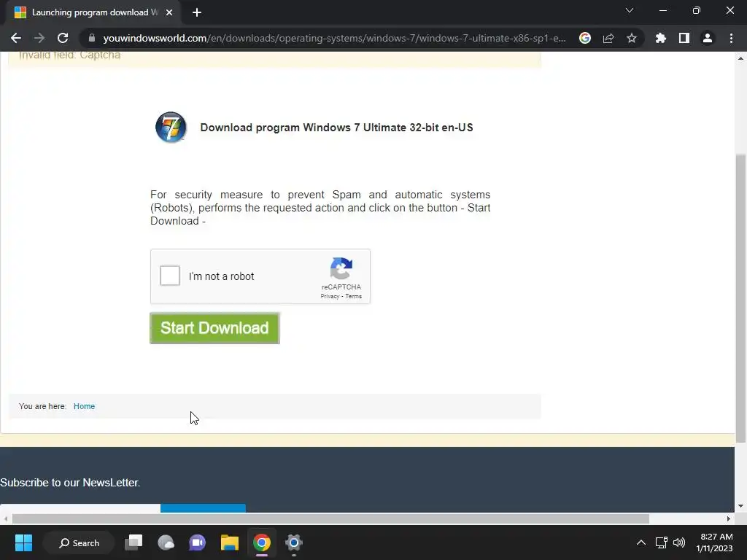Click the horizontal page scrollbar thumb
This screenshot has height=560, width=747.
click(x=330, y=518)
